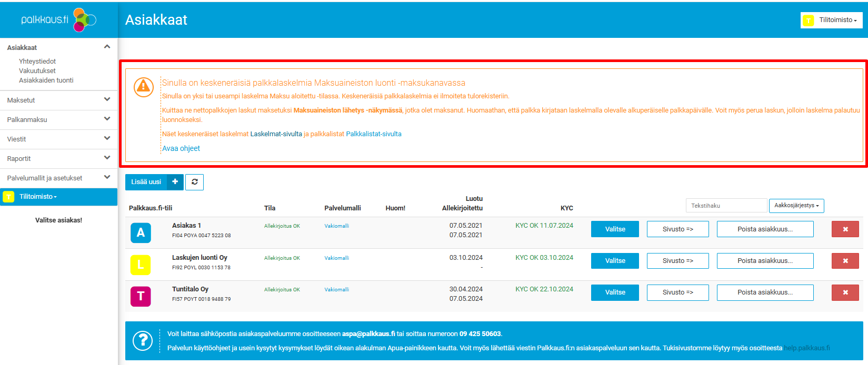Click Vakiomalli link for Tuntitalo Oy
The image size is (868, 365).
click(337, 290)
